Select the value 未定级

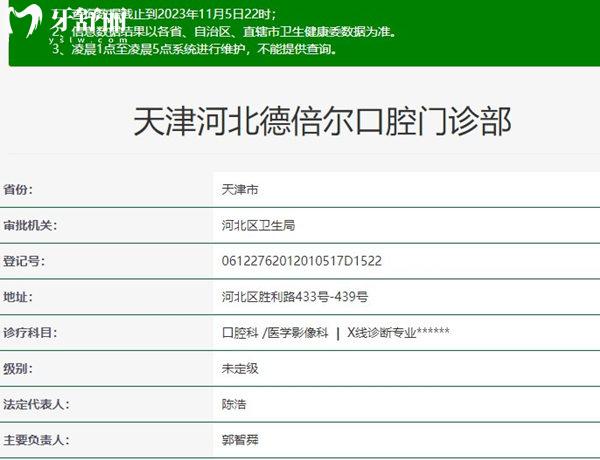240,369
